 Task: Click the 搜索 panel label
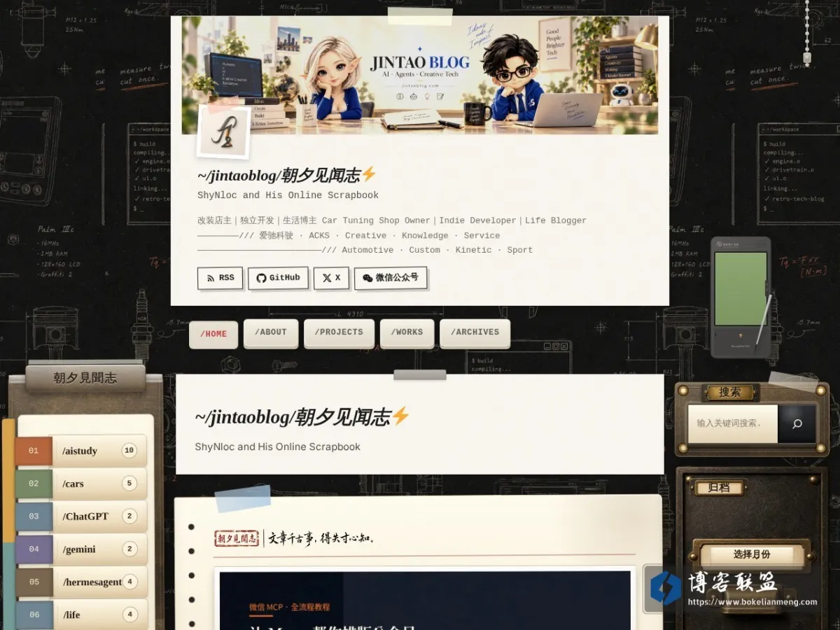(x=729, y=393)
